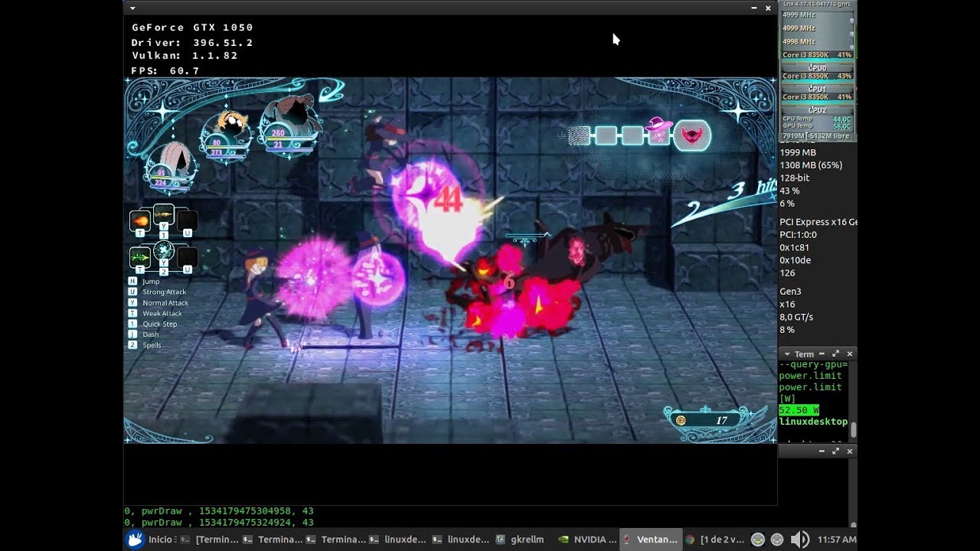Click the red damage number 44
This screenshot has height=551, width=980.
point(449,200)
